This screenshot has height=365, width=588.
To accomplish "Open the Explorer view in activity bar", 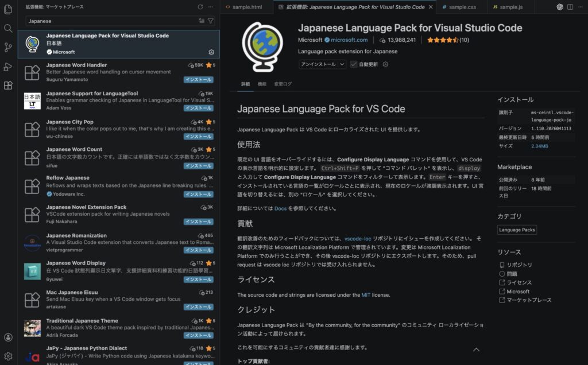I will [8, 8].
